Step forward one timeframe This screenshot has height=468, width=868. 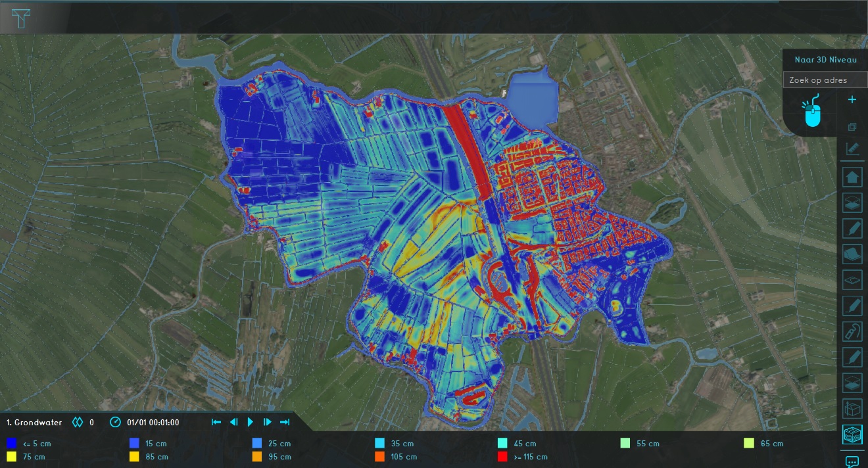coord(268,422)
